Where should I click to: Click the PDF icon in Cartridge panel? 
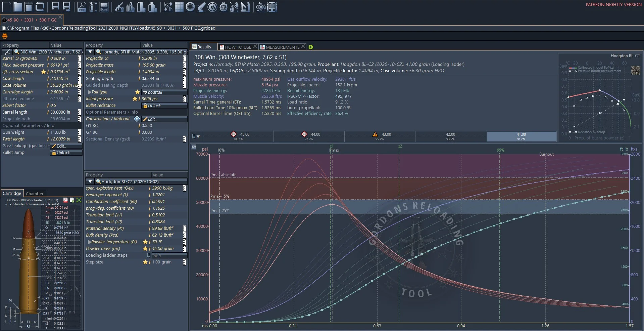tap(65, 200)
